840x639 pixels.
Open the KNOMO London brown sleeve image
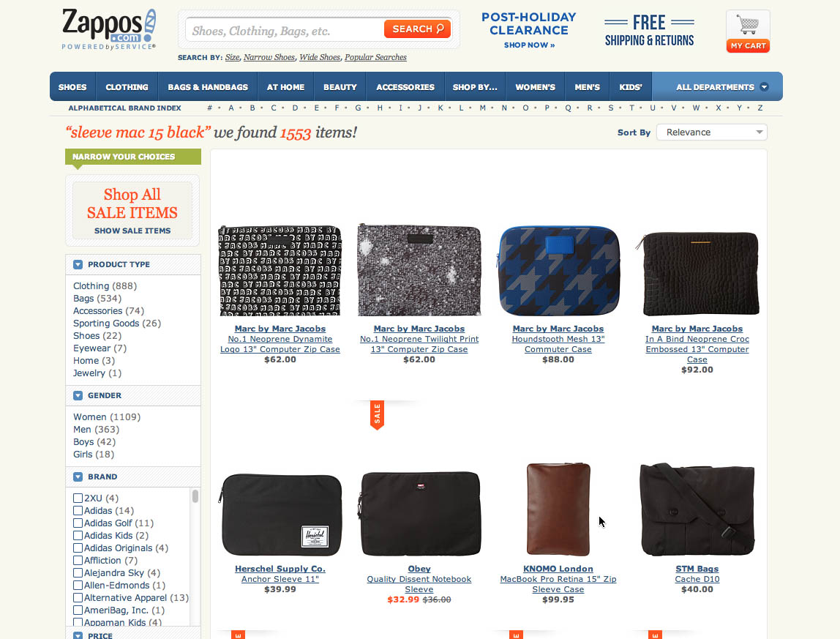558,509
